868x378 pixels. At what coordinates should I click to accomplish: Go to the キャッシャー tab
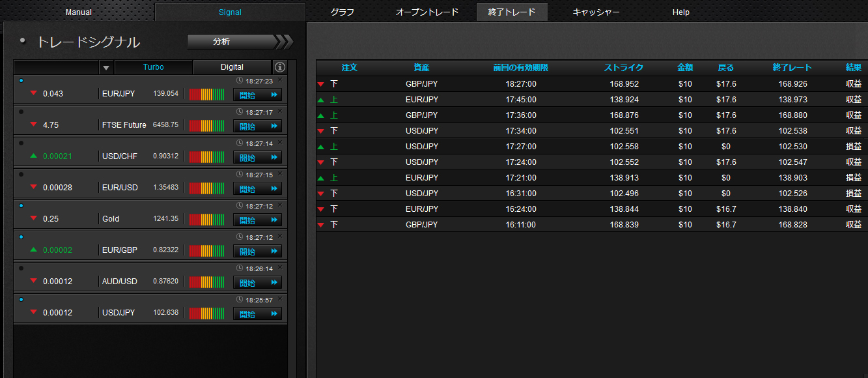(x=596, y=12)
